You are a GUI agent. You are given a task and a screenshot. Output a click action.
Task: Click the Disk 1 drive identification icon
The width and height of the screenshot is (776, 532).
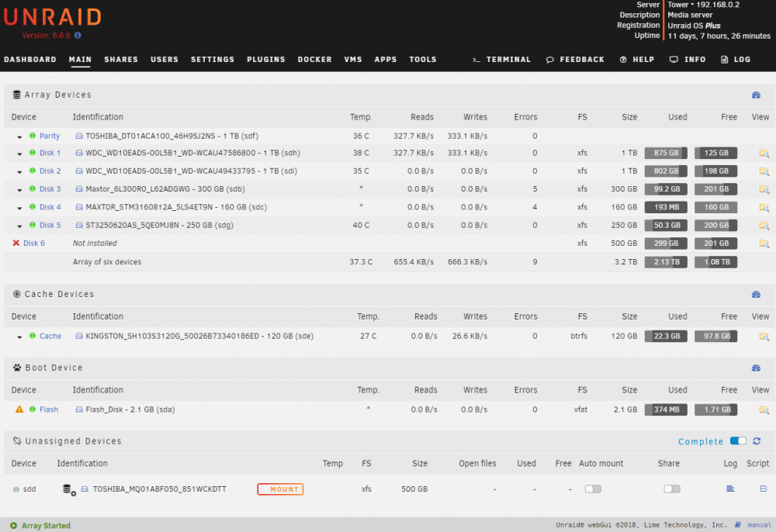[78, 153]
